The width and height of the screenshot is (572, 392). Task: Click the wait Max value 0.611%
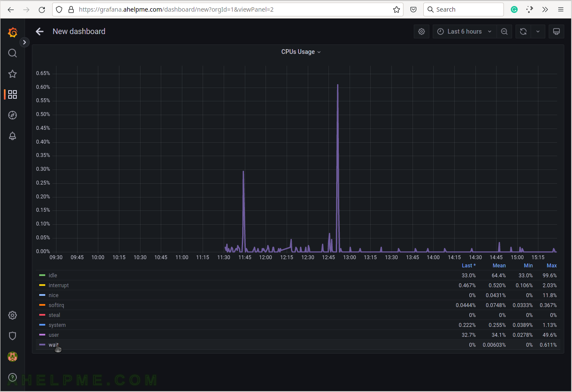548,345
